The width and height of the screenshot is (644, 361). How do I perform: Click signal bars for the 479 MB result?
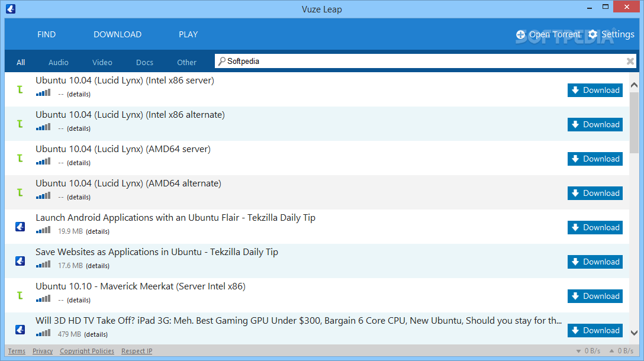click(43, 333)
